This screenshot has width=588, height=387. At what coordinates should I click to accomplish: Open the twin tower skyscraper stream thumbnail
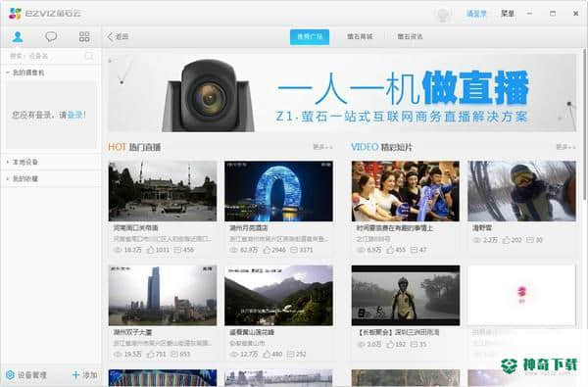click(x=163, y=296)
